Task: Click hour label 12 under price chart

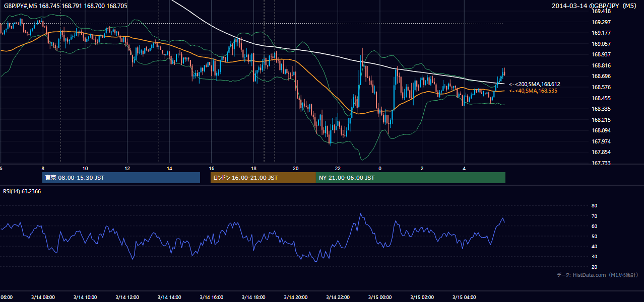Action: (x=127, y=168)
